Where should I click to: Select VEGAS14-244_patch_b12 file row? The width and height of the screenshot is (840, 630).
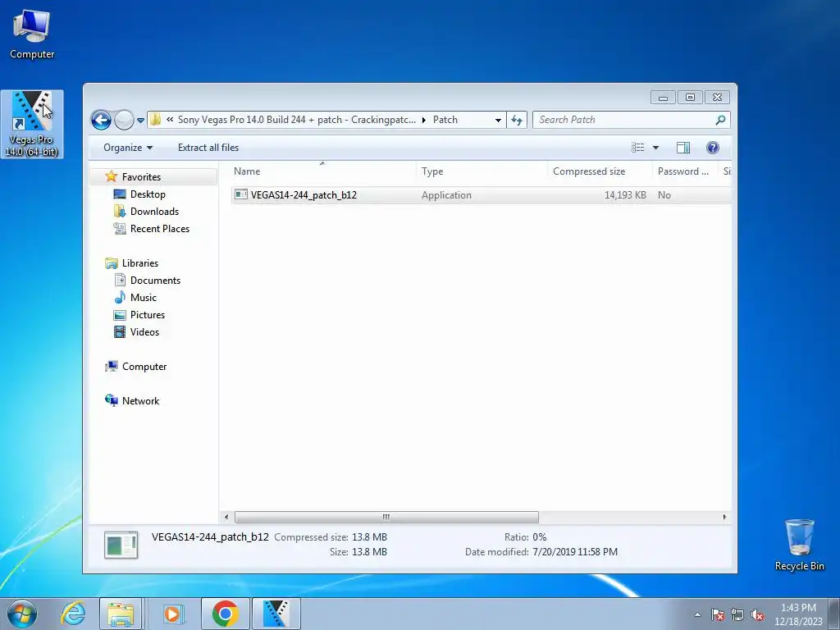point(481,195)
